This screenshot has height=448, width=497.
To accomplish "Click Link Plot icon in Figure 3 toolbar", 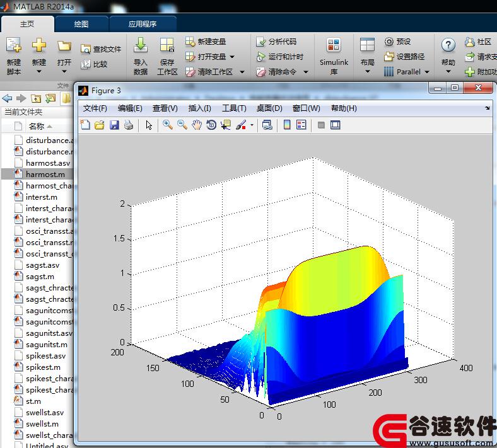I will click(x=267, y=125).
